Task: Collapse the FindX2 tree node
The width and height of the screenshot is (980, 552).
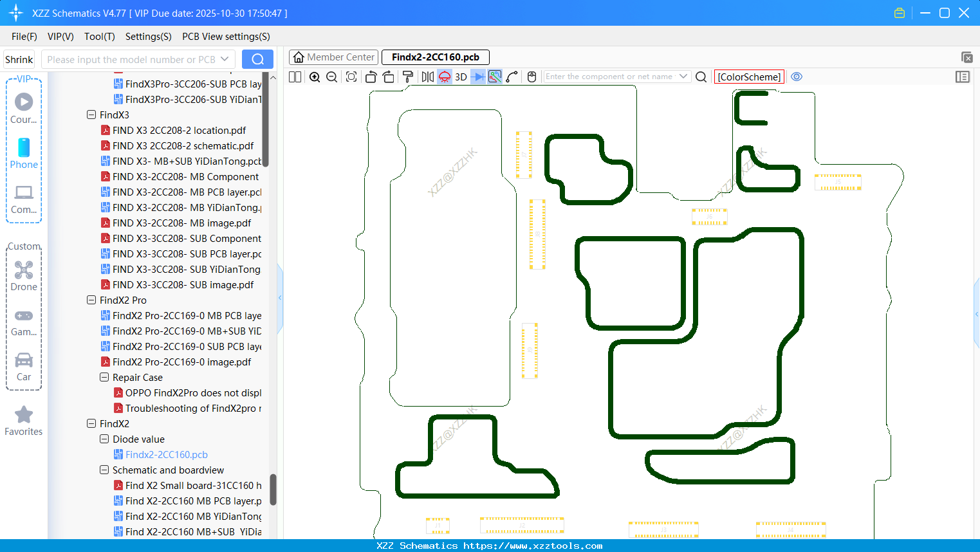Action: (91, 424)
